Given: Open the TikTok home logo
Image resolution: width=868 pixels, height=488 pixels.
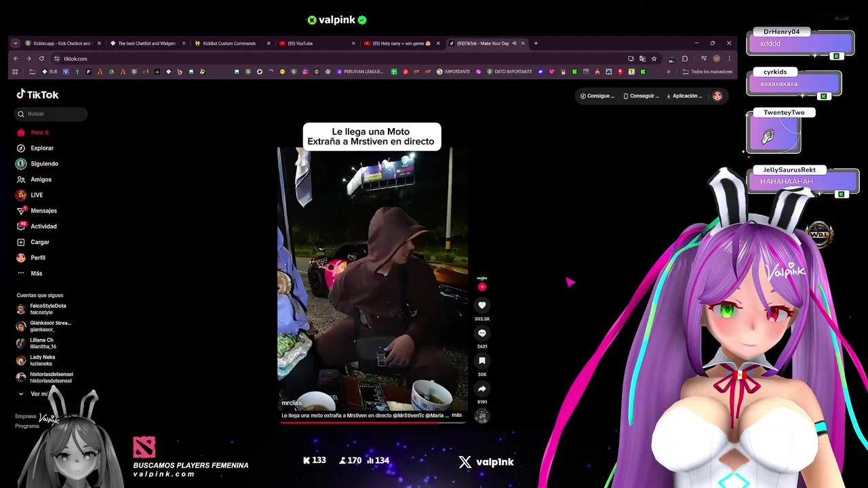Looking at the screenshot, I should coord(38,95).
